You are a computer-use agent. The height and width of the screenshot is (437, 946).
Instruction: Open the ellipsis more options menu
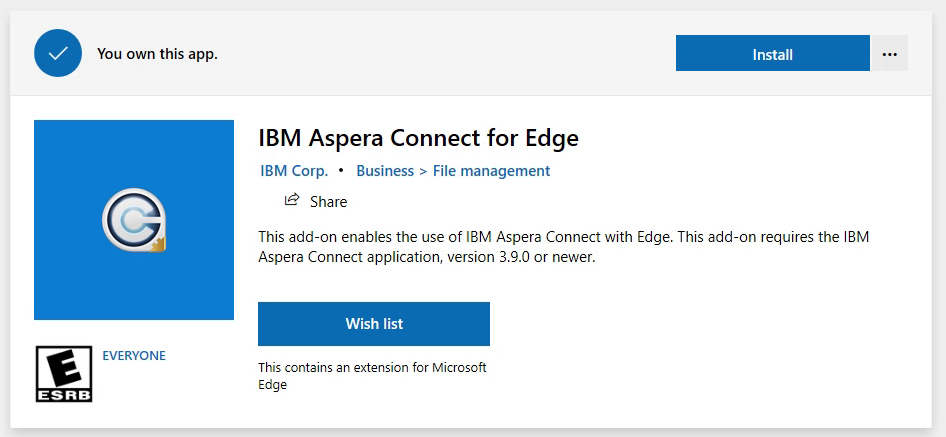(x=889, y=54)
